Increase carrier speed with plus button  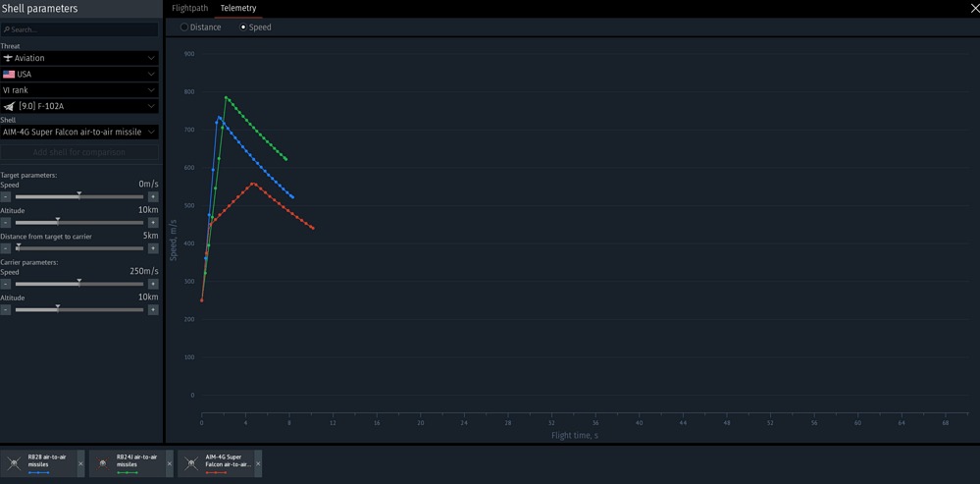click(x=153, y=284)
